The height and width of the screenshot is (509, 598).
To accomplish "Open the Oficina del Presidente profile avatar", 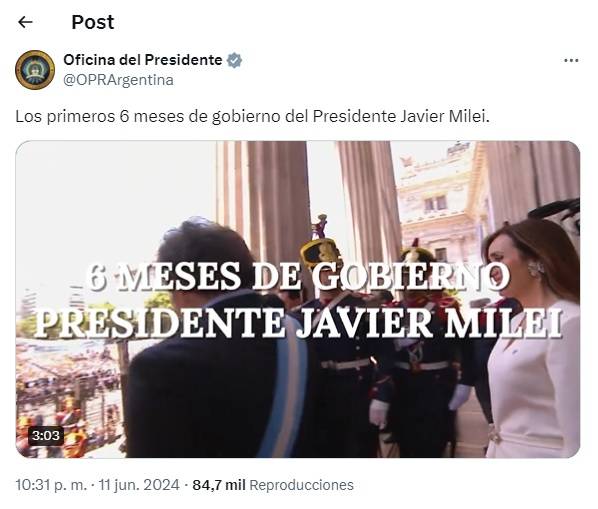I will tap(35, 70).
